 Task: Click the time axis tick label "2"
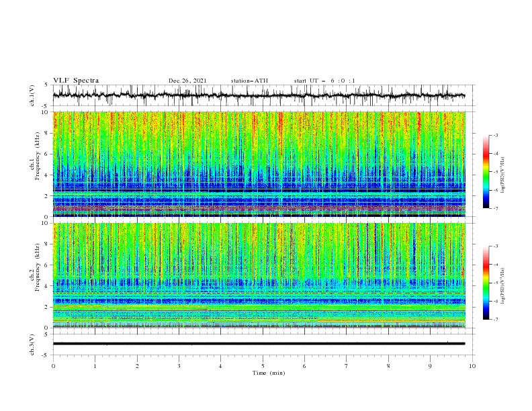pyautogui.click(x=137, y=366)
